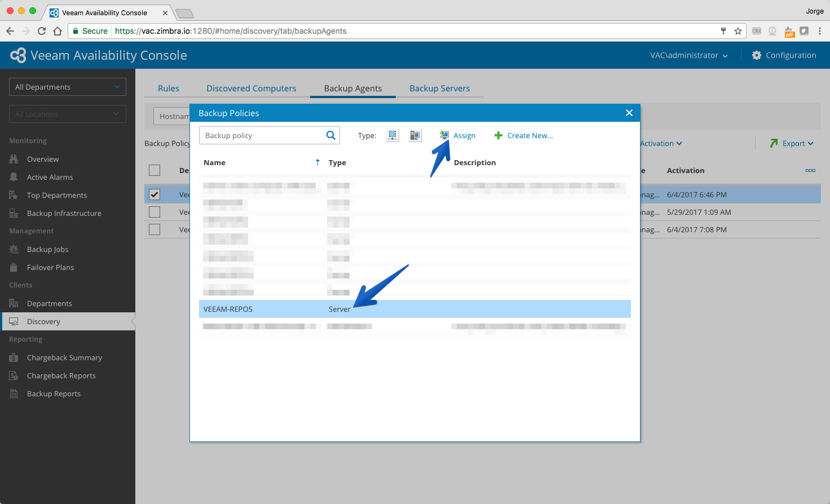Sort by Name using the arrow indicator
The width and height of the screenshot is (830, 504).
click(x=317, y=162)
